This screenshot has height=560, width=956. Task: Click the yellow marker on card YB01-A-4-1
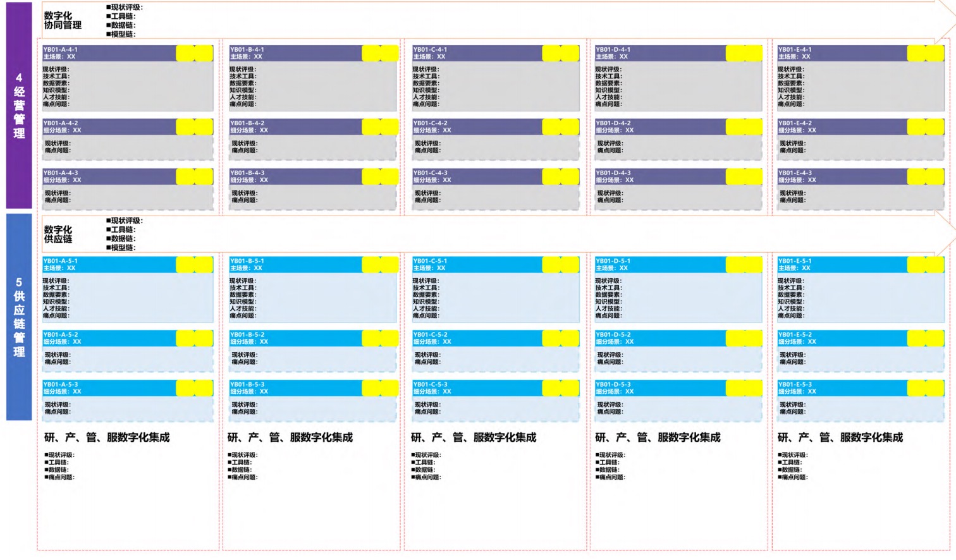click(x=194, y=53)
